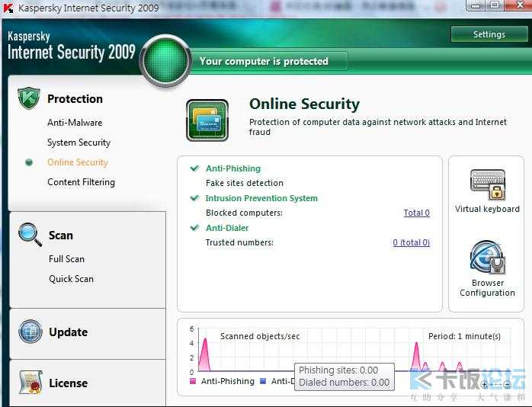Image resolution: width=532 pixels, height=407 pixels.
Task: Open the Update section
Action: coord(68,332)
